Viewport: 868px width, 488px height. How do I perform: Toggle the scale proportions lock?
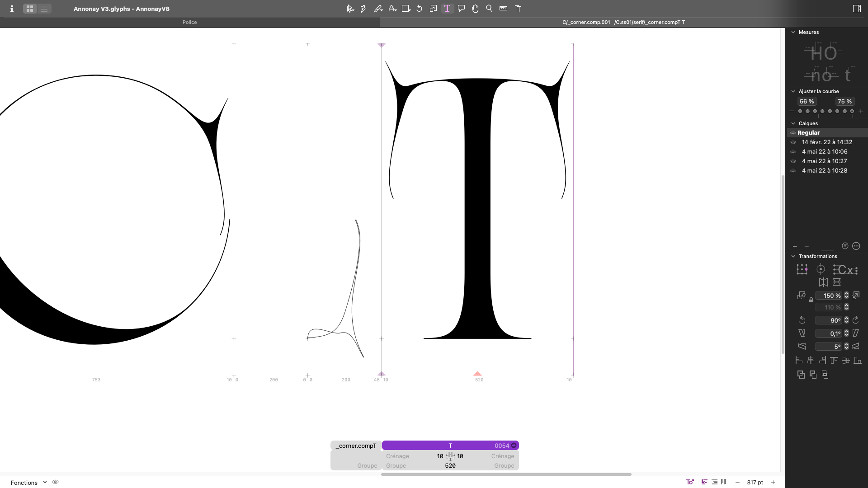click(811, 300)
